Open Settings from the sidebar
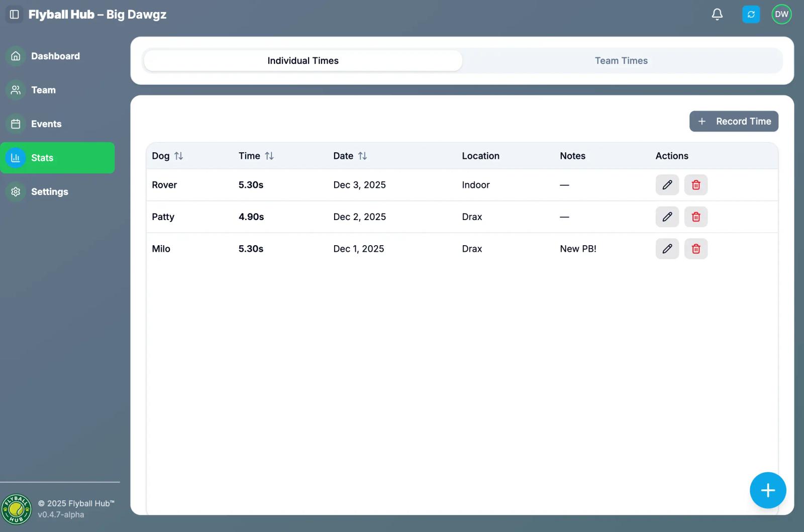 pyautogui.click(x=57, y=192)
